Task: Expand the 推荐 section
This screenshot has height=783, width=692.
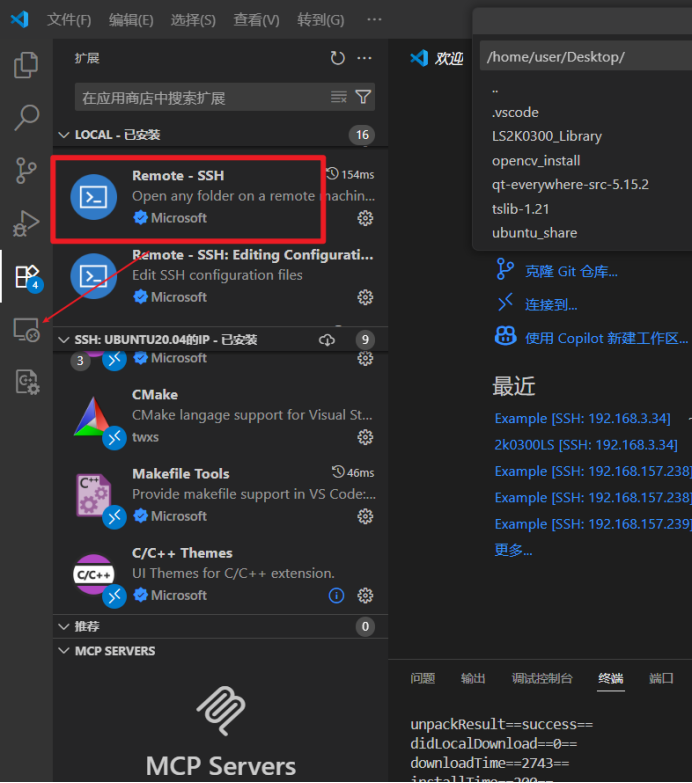Action: click(x=63, y=627)
